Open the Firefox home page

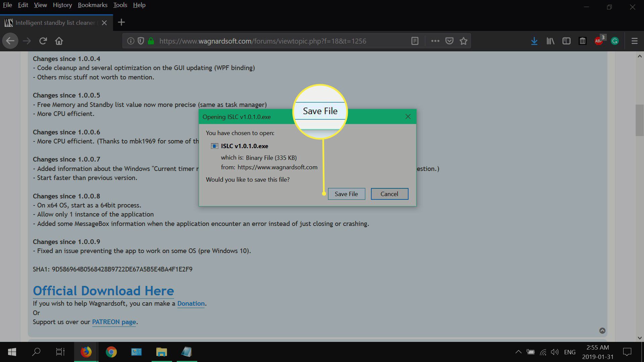(59, 41)
